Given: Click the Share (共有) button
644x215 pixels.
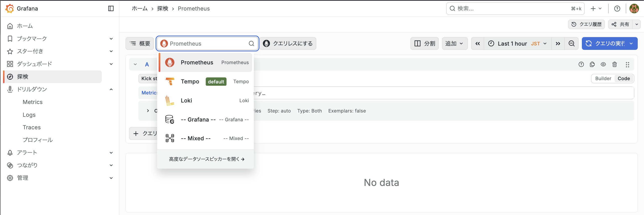Looking at the screenshot, I should tap(620, 24).
